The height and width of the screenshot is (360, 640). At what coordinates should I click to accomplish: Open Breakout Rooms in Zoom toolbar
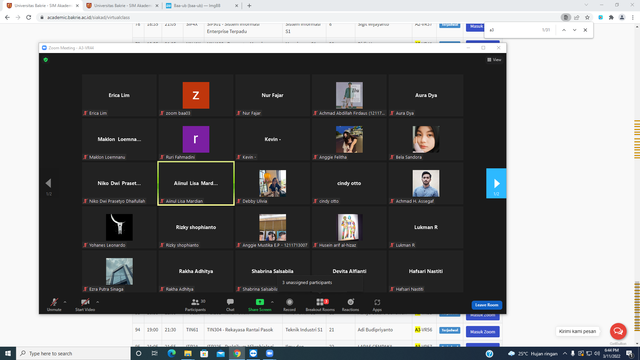tap(320, 304)
